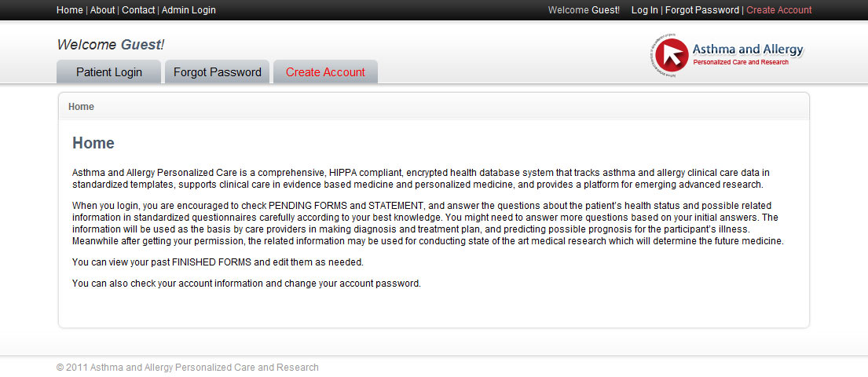Click the FINISHED FORMS sentence

coord(218,262)
